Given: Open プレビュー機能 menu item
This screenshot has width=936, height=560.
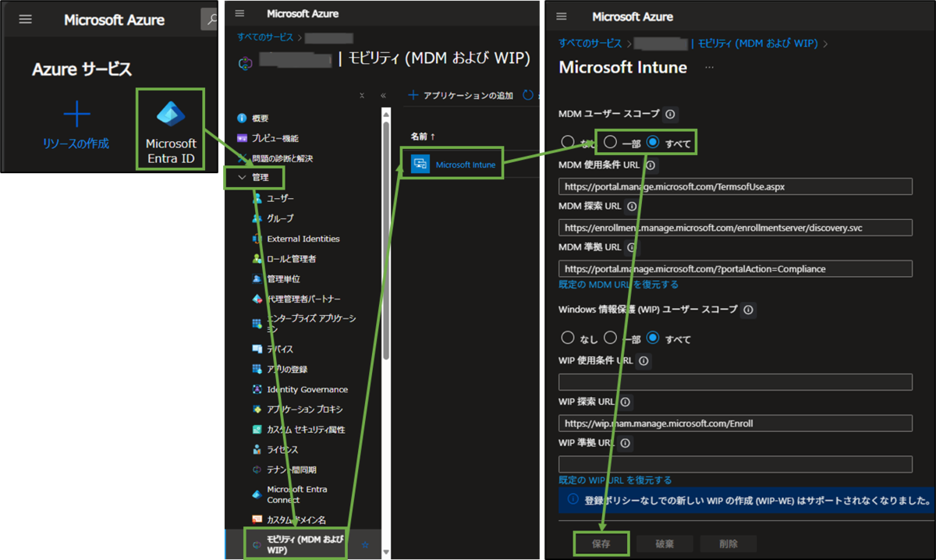Looking at the screenshot, I should pyautogui.click(x=275, y=138).
